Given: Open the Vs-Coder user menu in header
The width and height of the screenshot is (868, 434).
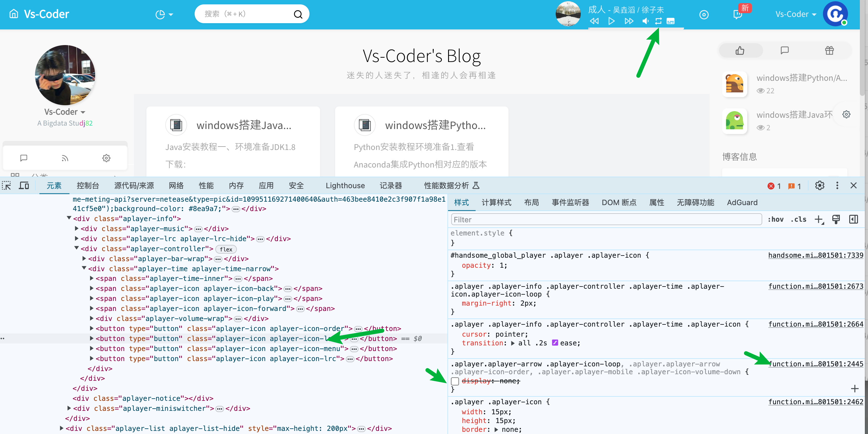Looking at the screenshot, I should 796,14.
